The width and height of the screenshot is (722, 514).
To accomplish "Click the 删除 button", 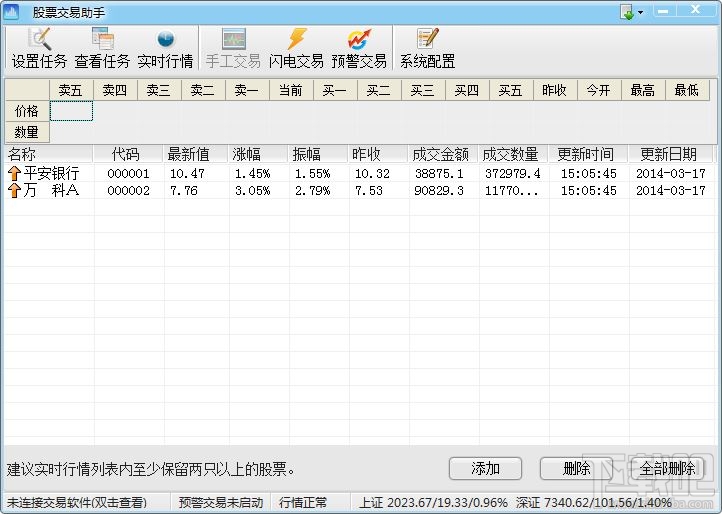I will tap(576, 468).
